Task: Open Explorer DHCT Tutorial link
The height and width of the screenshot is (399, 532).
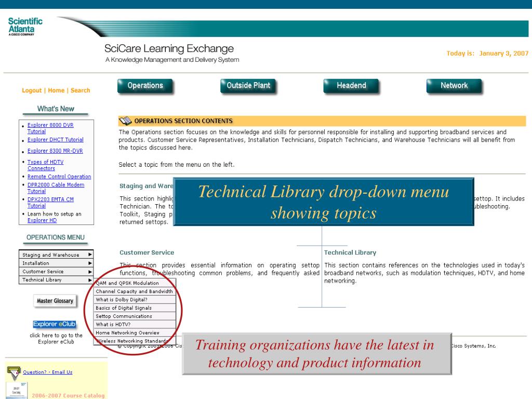Action: (55, 140)
